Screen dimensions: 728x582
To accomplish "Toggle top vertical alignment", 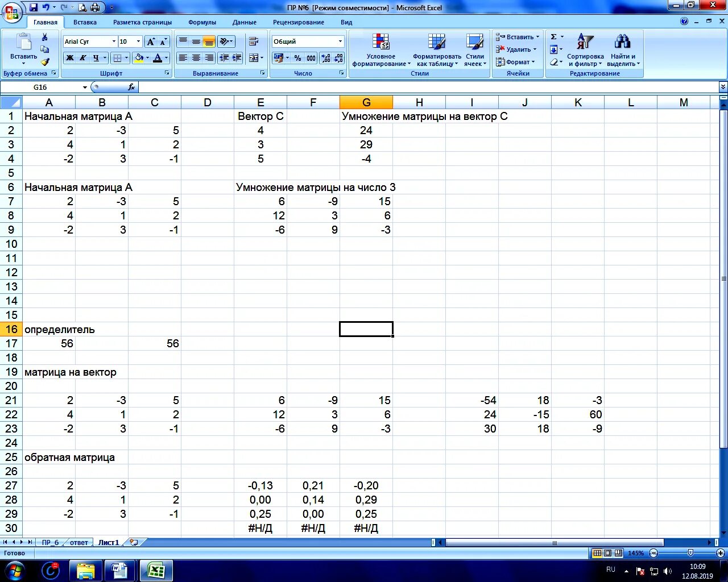I will click(x=183, y=41).
